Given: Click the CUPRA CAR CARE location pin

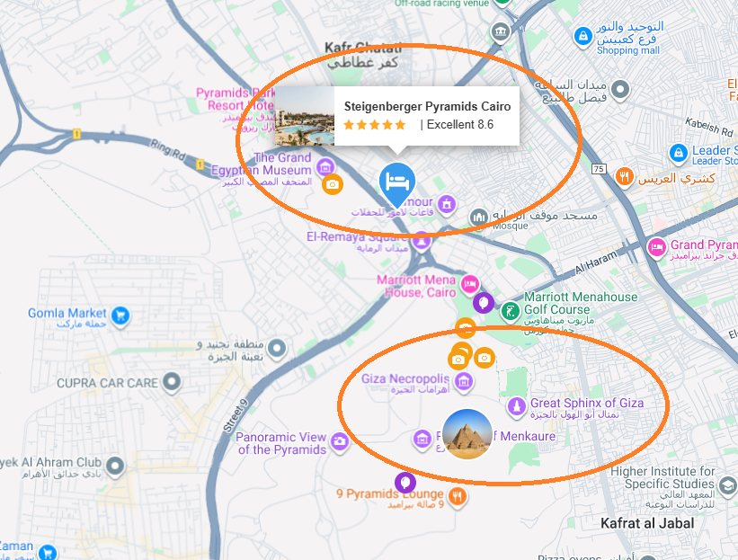Looking at the screenshot, I should [172, 382].
